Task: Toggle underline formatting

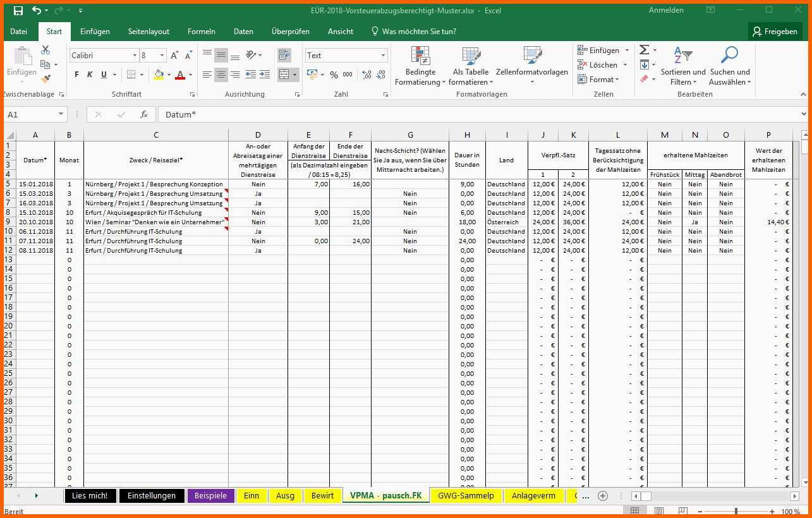Action: tap(104, 75)
